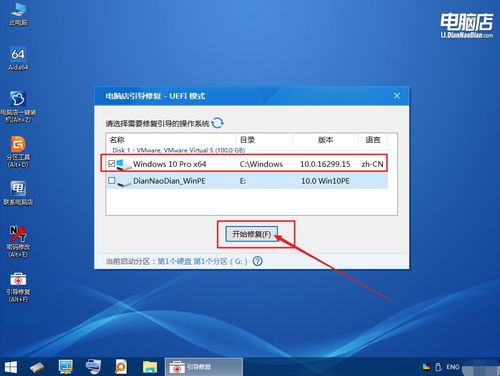Launch 电脑店一键装机 desktop shortcut
Image resolution: width=500 pixels, height=376 pixels.
(x=18, y=106)
